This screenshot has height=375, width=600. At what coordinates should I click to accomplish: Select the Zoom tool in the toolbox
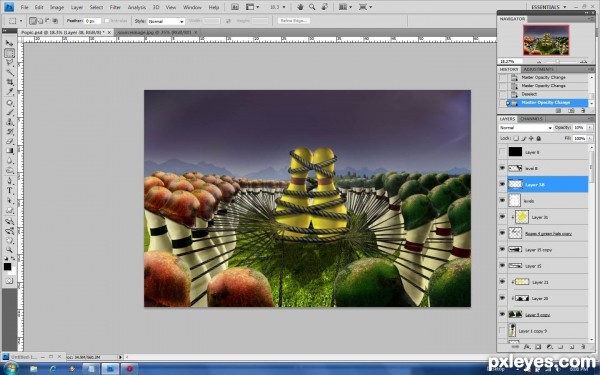tap(9, 250)
